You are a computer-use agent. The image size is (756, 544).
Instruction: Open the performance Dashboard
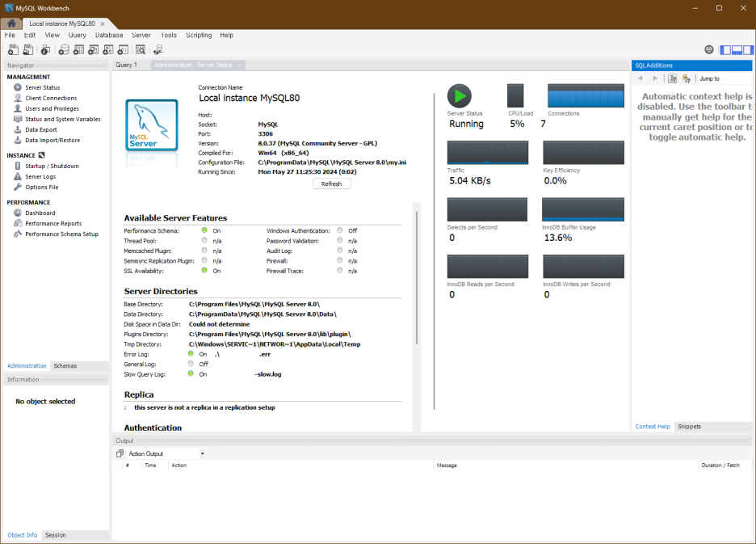(40, 213)
